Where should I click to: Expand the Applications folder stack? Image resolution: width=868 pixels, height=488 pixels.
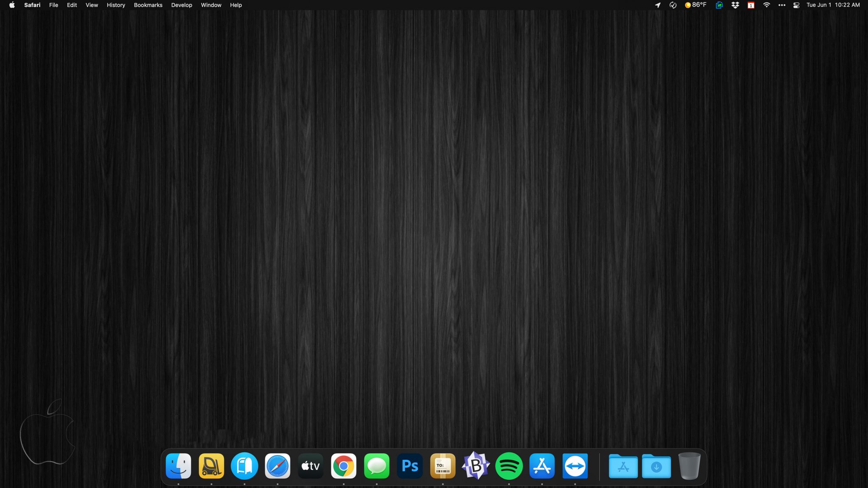623,466
